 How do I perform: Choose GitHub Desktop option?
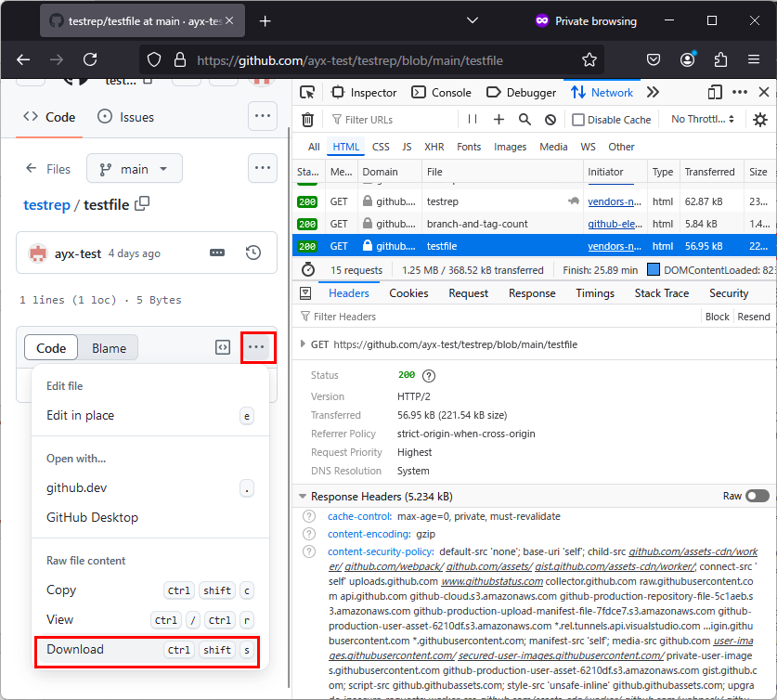click(150, 518)
